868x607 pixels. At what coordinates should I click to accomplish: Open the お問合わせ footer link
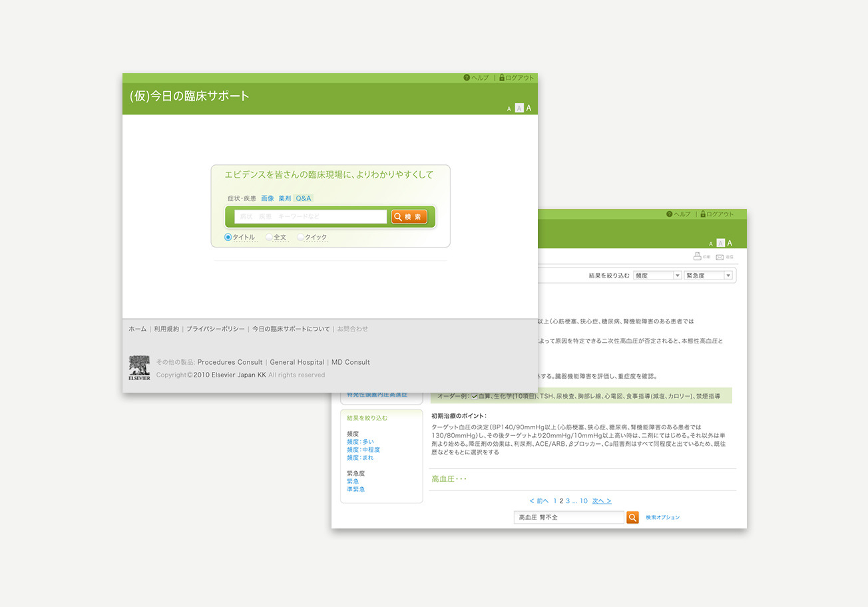352,329
